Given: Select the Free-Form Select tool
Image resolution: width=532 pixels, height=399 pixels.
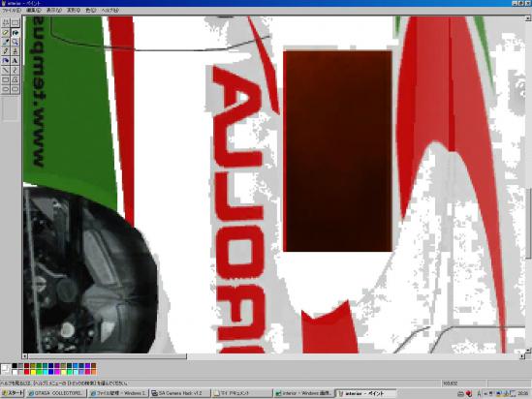Looking at the screenshot, I should pos(6,23).
